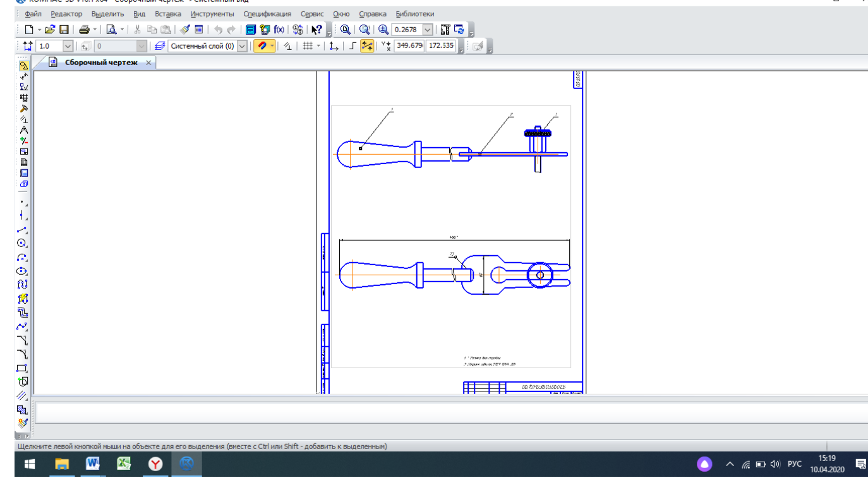Viewport: 868px width, 485px height.
Task: Open the Спецификация menu
Action: pos(267,14)
